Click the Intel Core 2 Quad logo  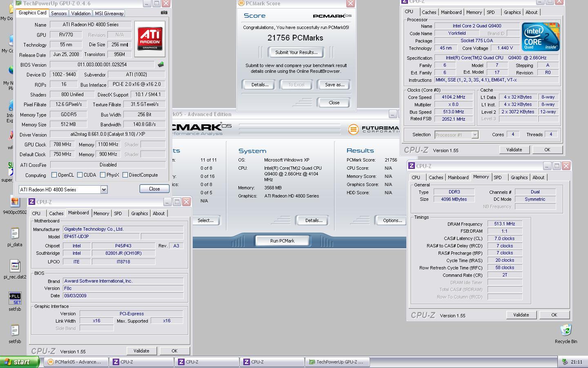pos(541,37)
